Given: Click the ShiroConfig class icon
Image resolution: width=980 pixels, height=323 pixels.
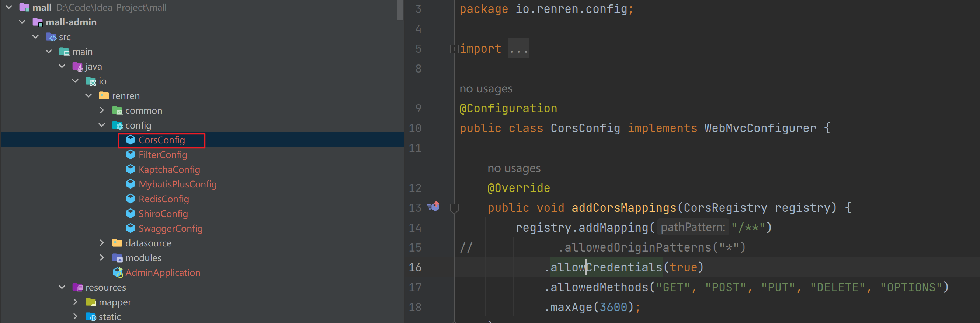Looking at the screenshot, I should click(x=131, y=214).
